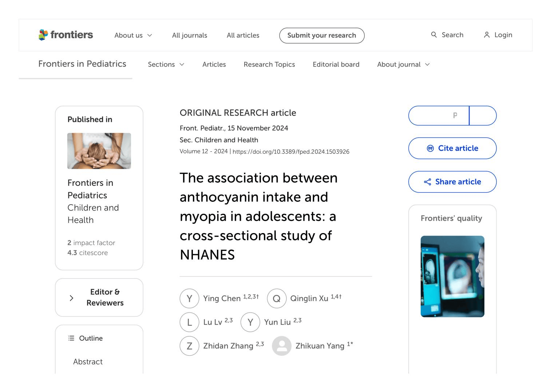Viewport: 551px width, 392px height.
Task: Click the Login user icon
Action: point(487,35)
